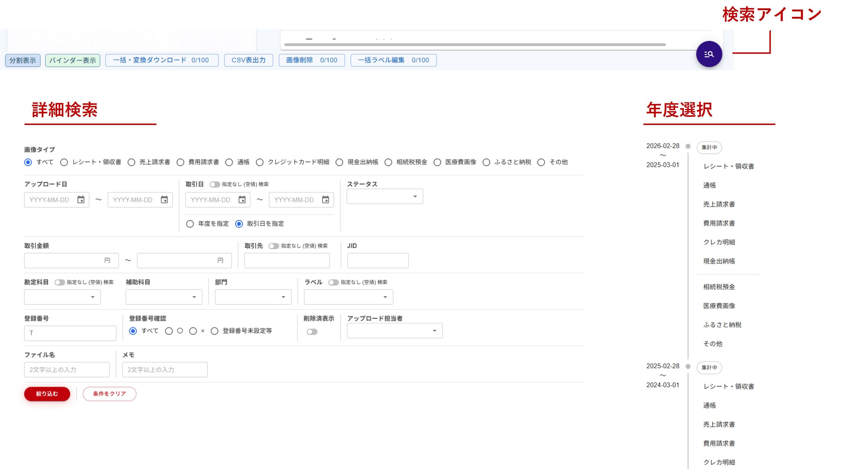The image size is (868, 469).
Task: Click the horizontal scrollbar above the toolbar
Action: (475, 44)
